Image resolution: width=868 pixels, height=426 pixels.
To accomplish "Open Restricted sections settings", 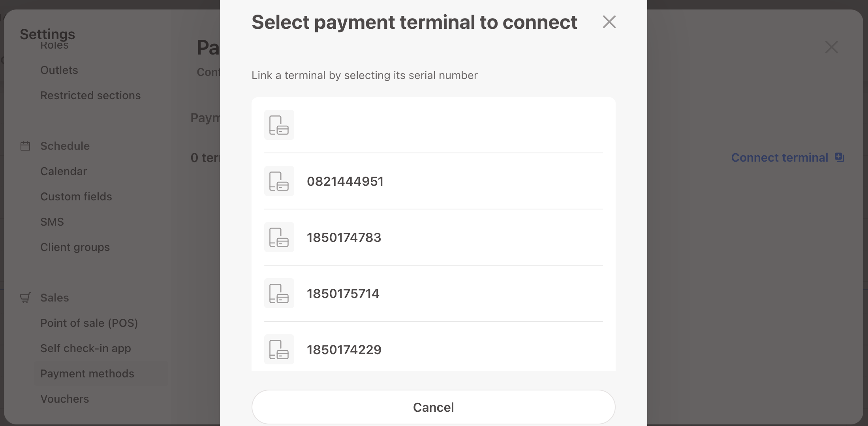I will [90, 95].
